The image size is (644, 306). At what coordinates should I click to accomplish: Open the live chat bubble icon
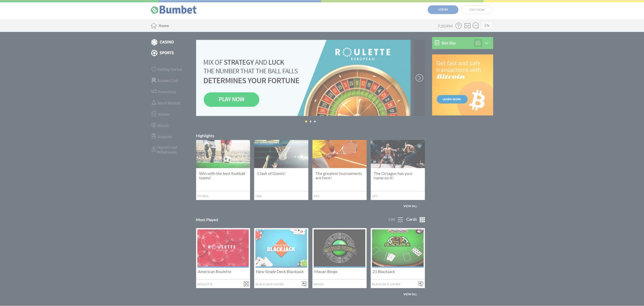pyautogui.click(x=476, y=26)
